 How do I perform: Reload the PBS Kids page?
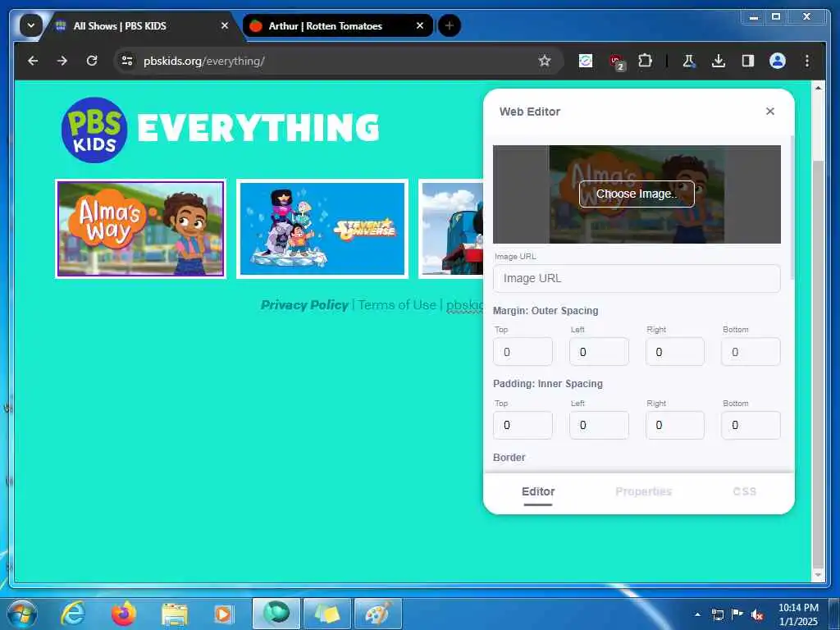92,61
